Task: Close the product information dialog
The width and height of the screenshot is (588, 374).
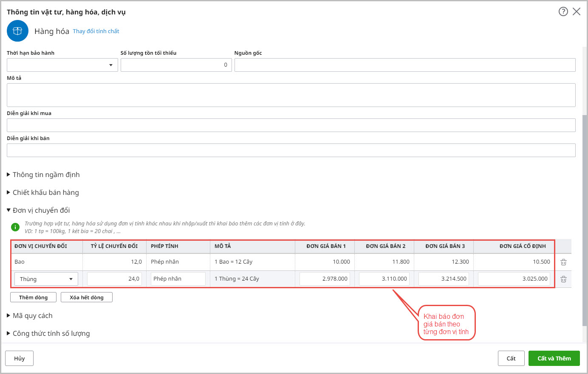Action: point(577,11)
